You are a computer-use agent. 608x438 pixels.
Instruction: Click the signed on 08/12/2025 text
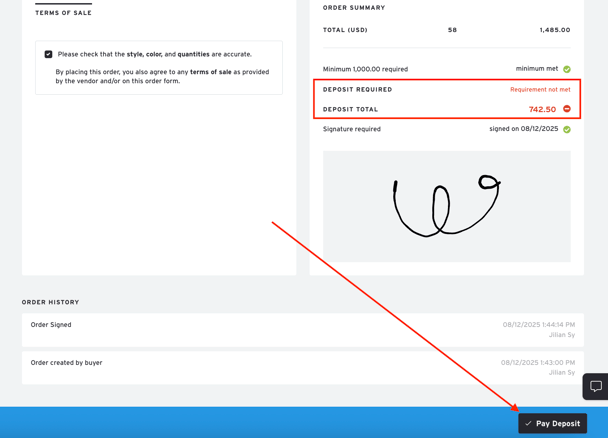point(523,129)
